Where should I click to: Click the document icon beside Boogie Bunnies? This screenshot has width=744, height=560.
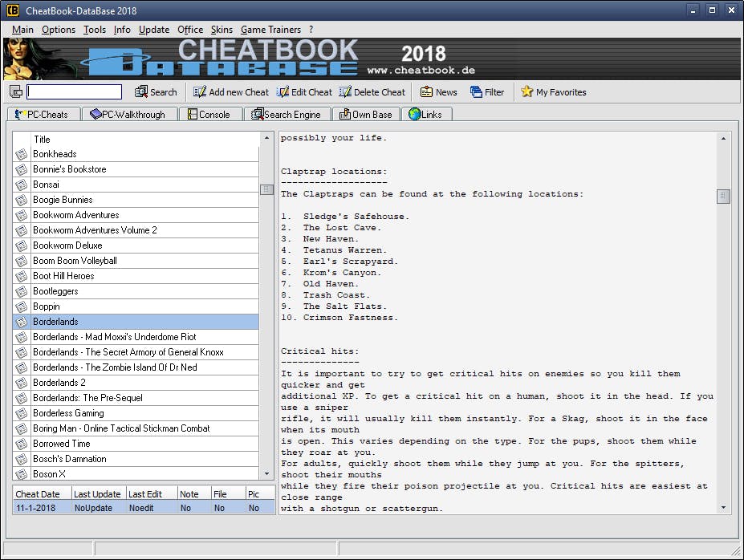[x=22, y=200]
